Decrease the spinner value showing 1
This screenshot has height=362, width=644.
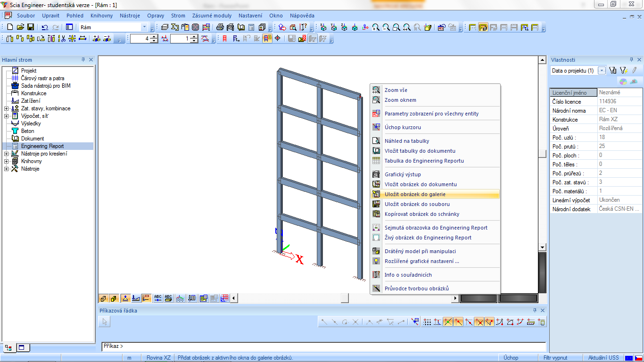click(x=194, y=41)
